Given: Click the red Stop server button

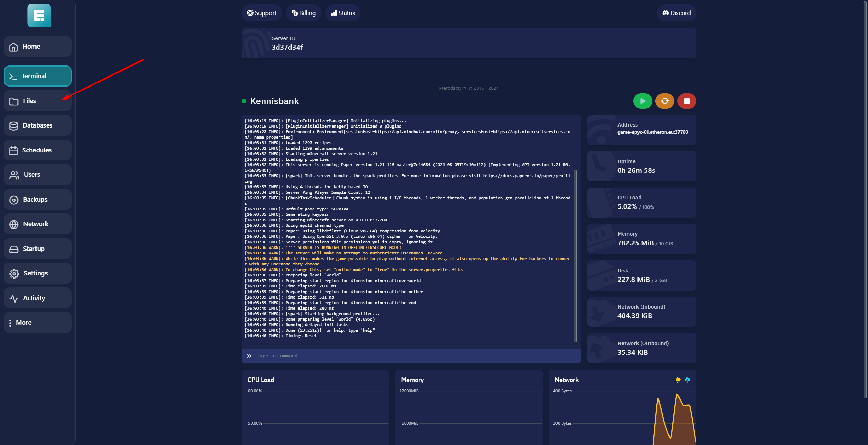Looking at the screenshot, I should tap(686, 101).
